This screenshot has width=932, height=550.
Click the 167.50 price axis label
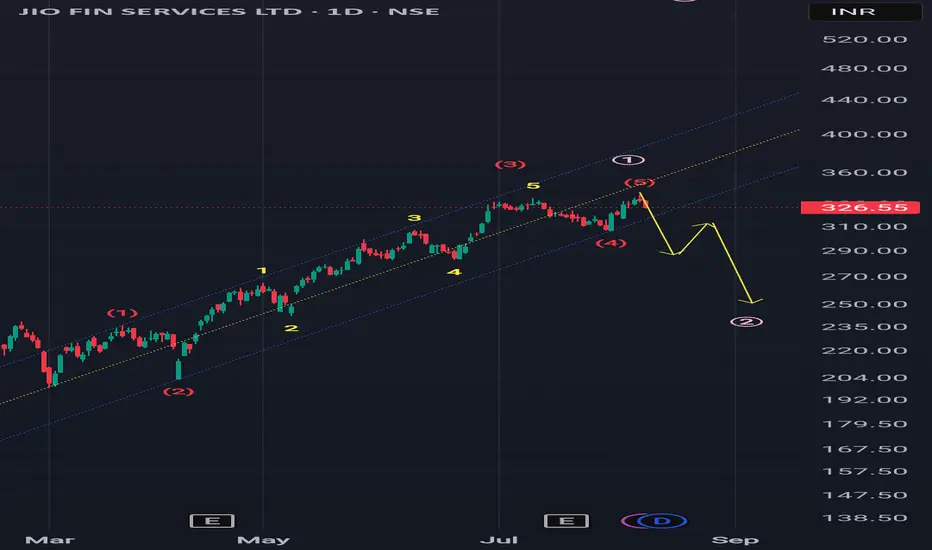coord(864,450)
